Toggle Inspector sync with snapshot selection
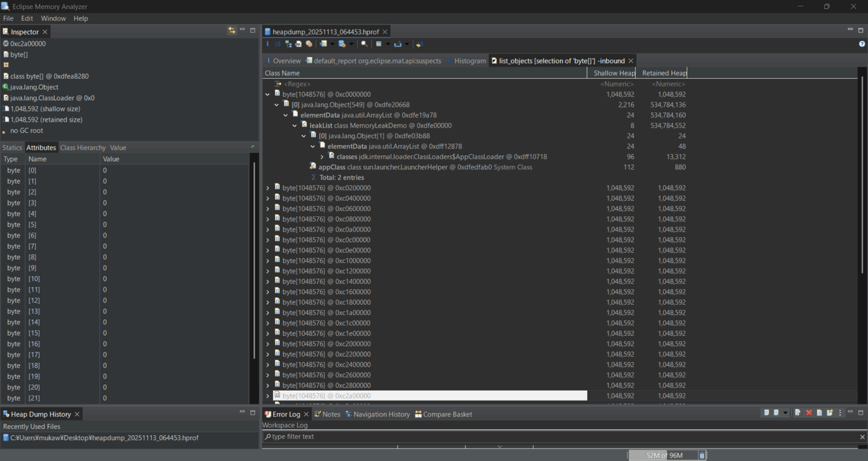868x461 pixels. click(x=231, y=31)
